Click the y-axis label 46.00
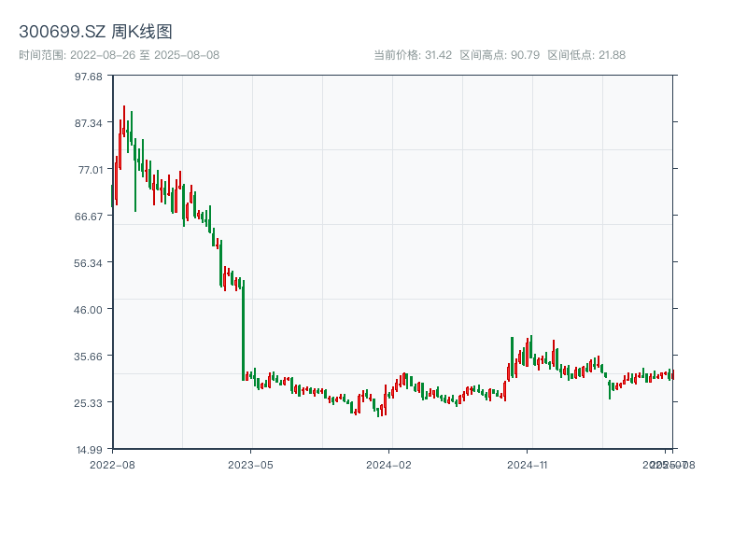This screenshot has height=560, width=747. (x=89, y=310)
